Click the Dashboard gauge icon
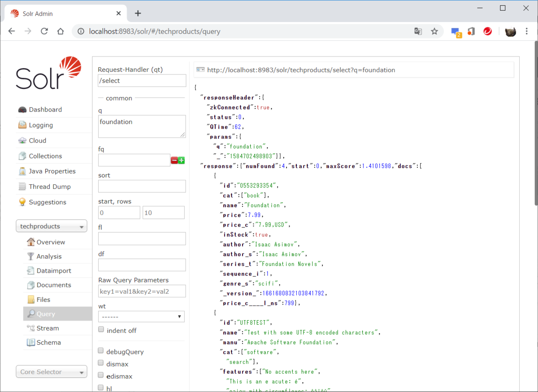This screenshot has height=392, width=538. coord(22,110)
